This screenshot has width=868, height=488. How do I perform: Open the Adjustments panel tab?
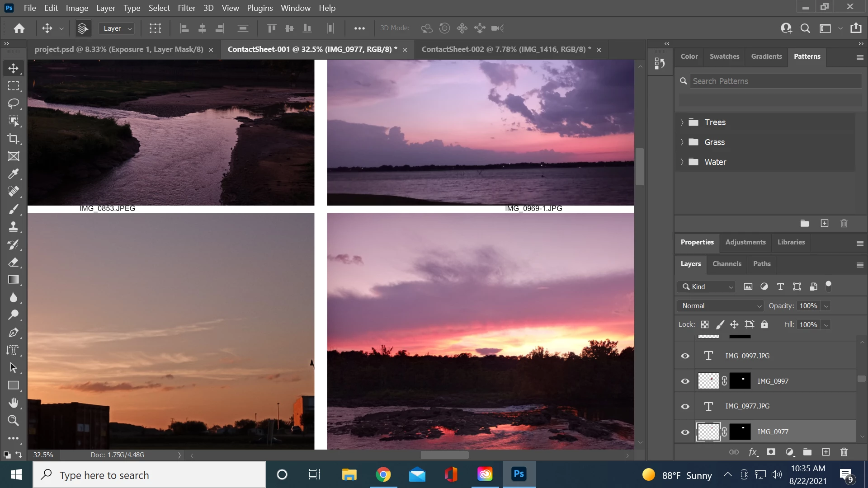(745, 242)
